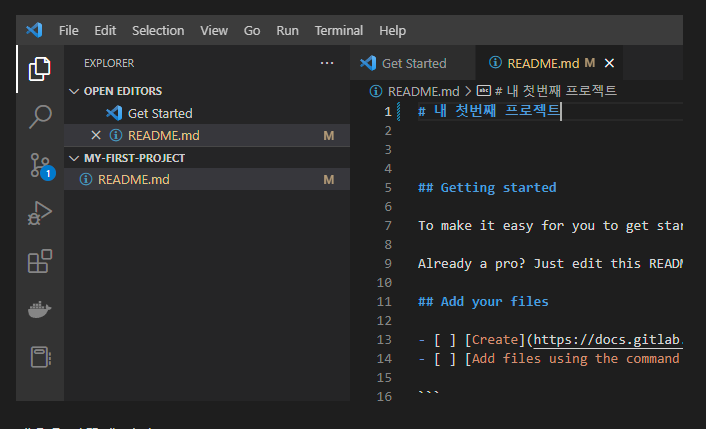Screen dimensions: 706x429
Task: Open the Terminal menu
Action: [x=339, y=31]
